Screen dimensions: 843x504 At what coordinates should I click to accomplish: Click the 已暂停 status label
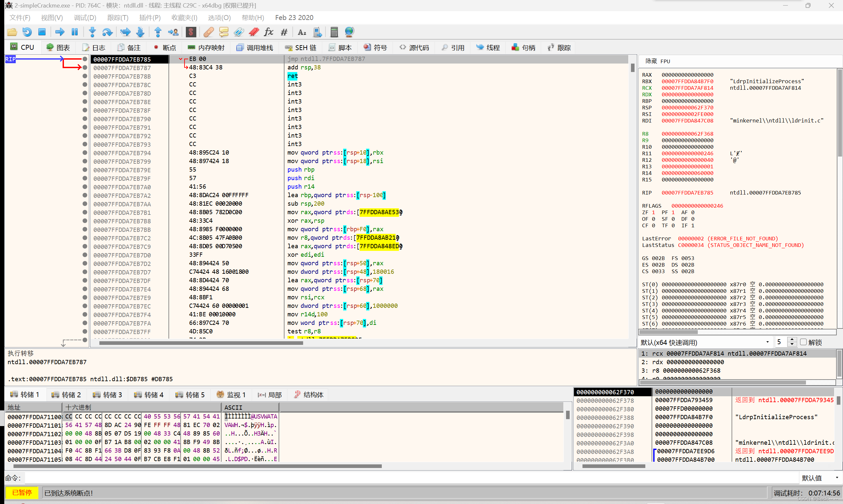(22, 493)
